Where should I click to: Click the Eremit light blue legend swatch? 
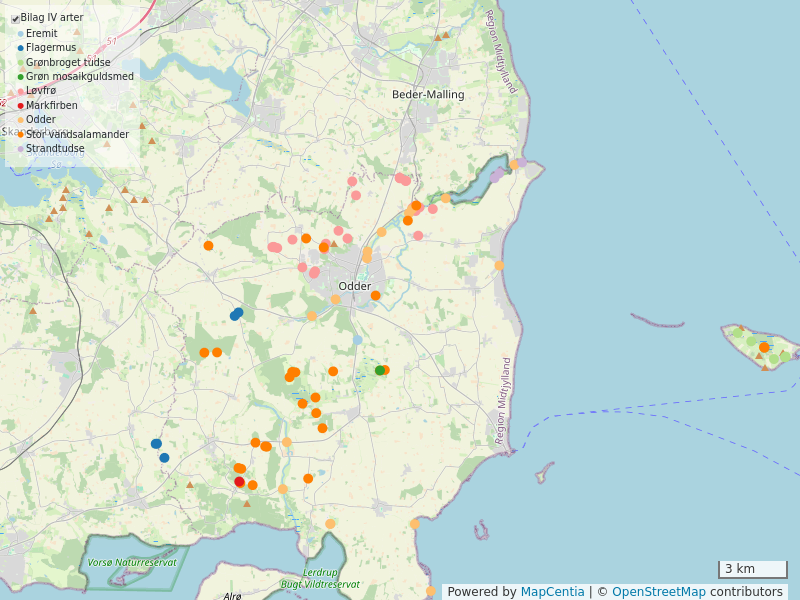[x=21, y=34]
